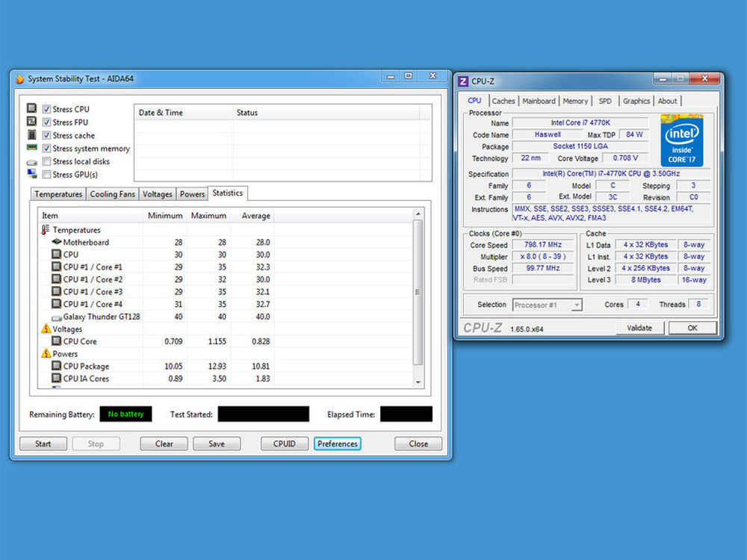Click the Intel Core i7 logo in CPU-Z
Screen dimensions: 747x560
tap(682, 140)
